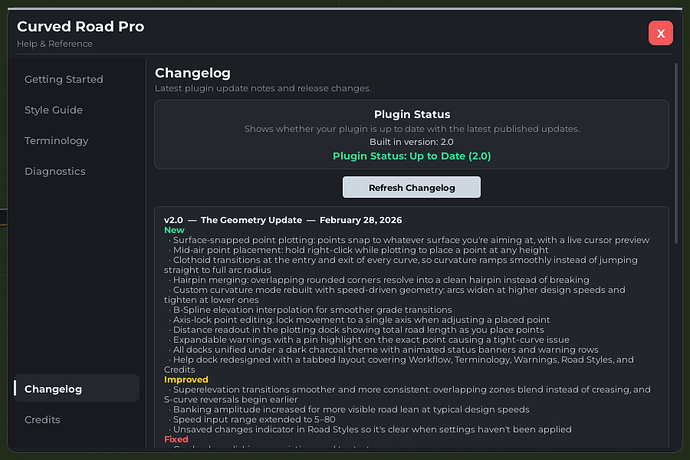Click the green Up to Date status text
Viewport: 690px width, 460px height.
click(x=412, y=156)
